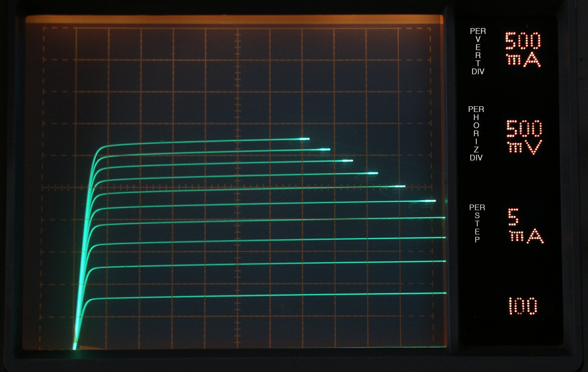This screenshot has height=372, width=588.
Task: Click the PER VERT DIV label
Action: click(x=478, y=51)
